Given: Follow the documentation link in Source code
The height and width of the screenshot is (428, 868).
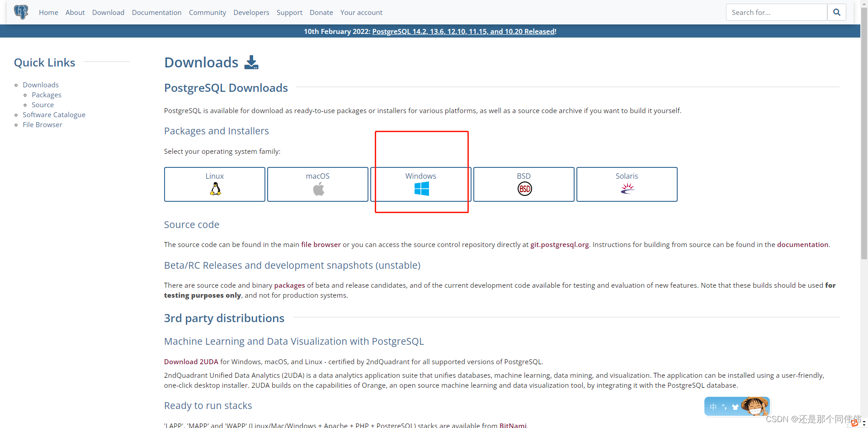Looking at the screenshot, I should click(803, 244).
